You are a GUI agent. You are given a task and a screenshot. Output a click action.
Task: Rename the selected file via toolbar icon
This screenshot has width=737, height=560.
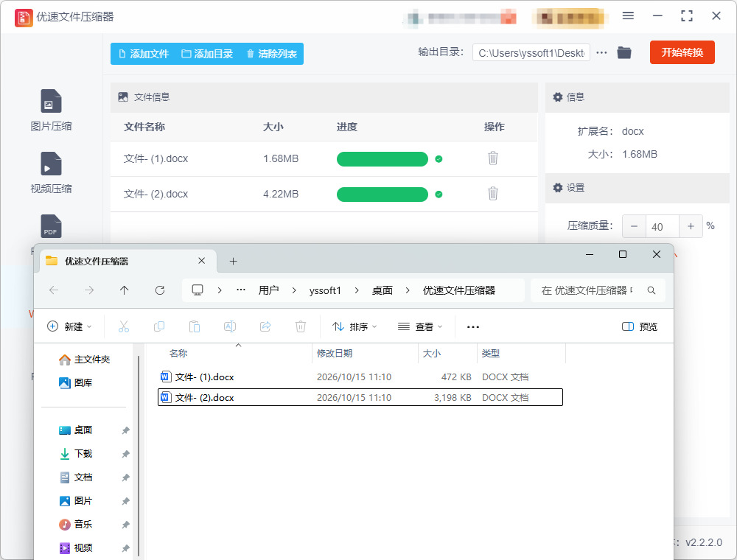[x=230, y=326]
